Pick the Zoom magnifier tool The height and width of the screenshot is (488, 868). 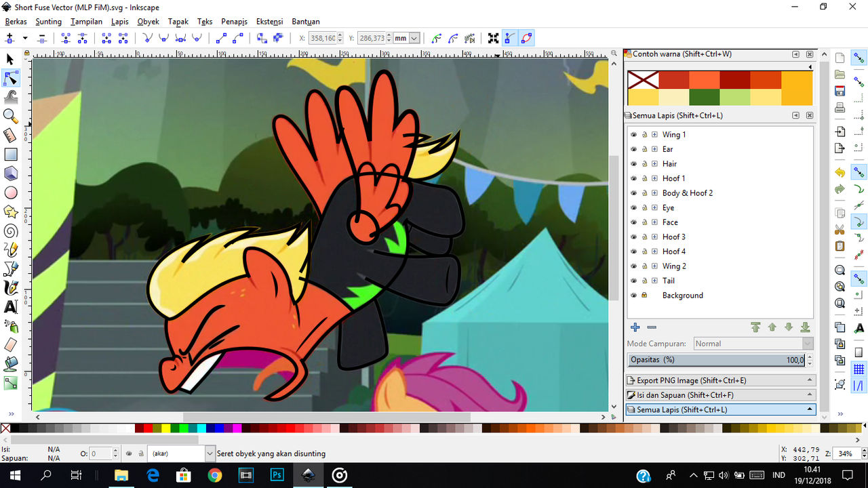pyautogui.click(x=10, y=116)
